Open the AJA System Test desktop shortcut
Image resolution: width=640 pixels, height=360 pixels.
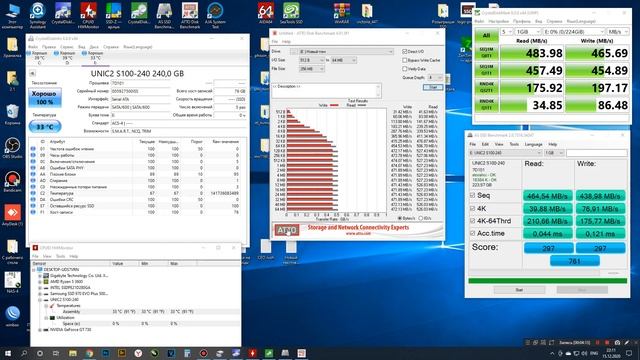[x=215, y=16]
